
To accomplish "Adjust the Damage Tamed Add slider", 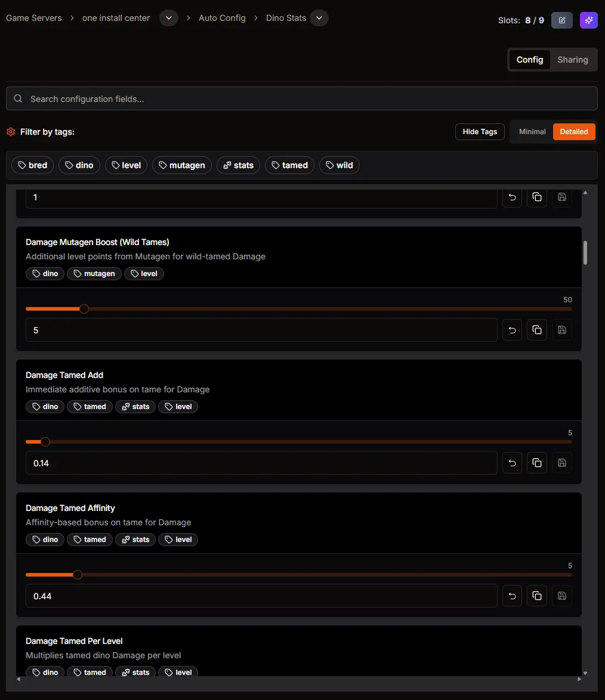I will [47, 441].
